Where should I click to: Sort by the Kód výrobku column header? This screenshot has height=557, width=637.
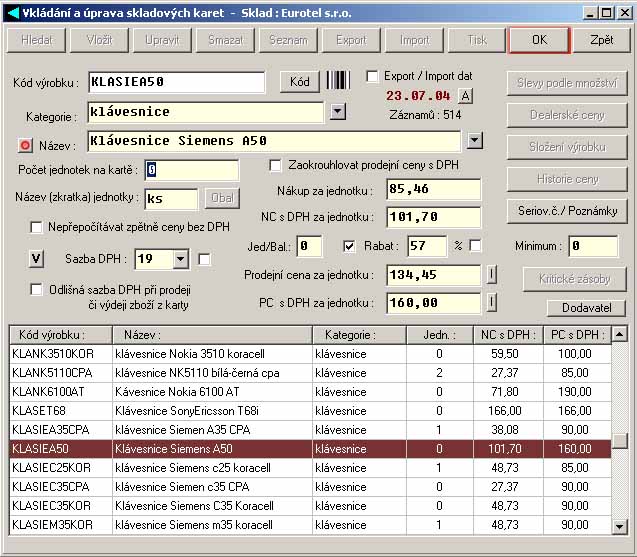(x=61, y=335)
